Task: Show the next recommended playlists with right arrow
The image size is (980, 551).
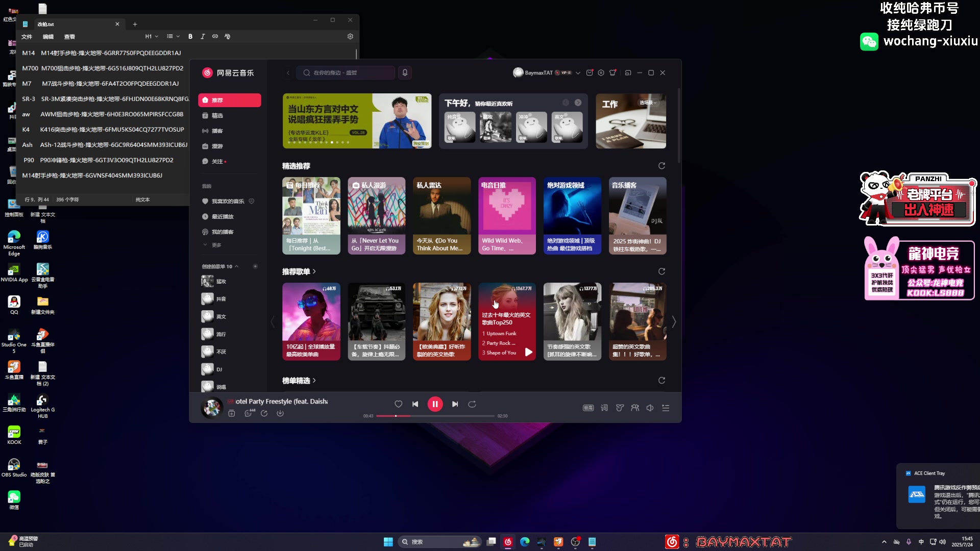Action: click(674, 322)
